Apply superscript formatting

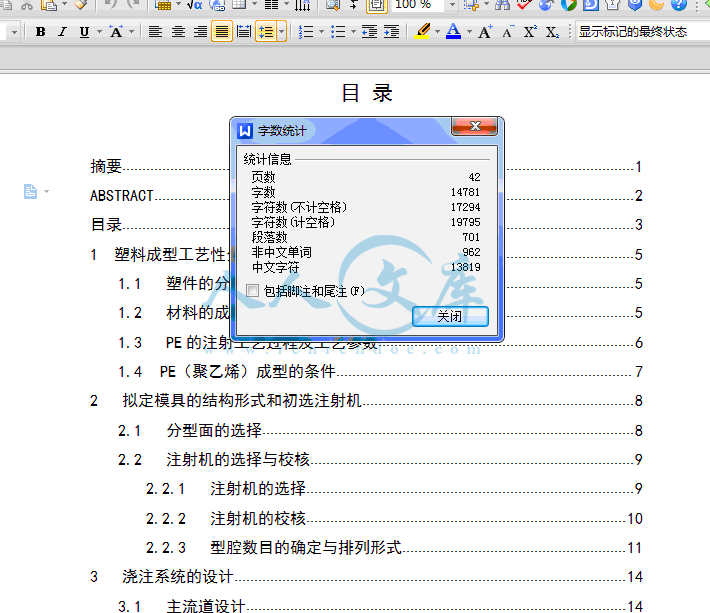530,32
